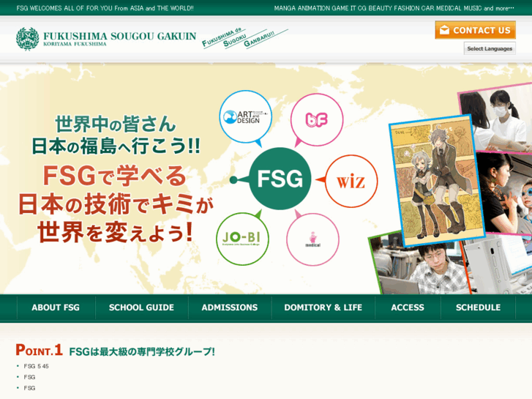Click the central green FSG circle

coord(280,179)
